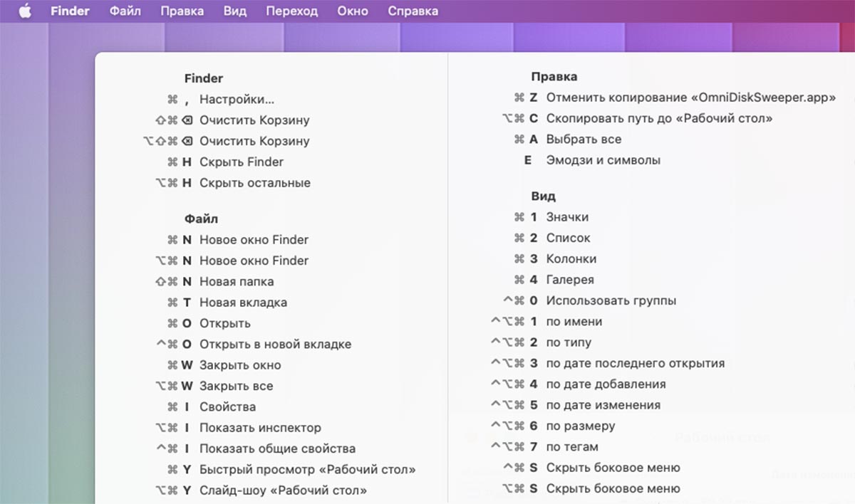Image resolution: width=855 pixels, height=504 pixels.
Task: Click the Скрыть Finder entry
Action: click(x=241, y=162)
